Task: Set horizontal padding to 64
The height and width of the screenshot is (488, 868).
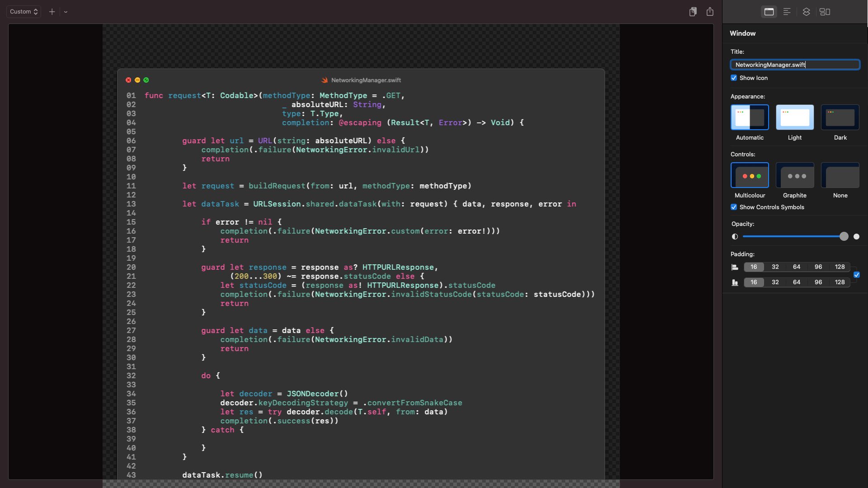Action: pos(797,267)
